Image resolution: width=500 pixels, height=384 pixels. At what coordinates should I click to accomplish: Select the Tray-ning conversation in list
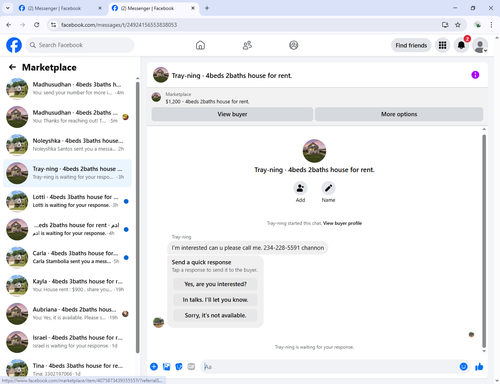tap(67, 173)
